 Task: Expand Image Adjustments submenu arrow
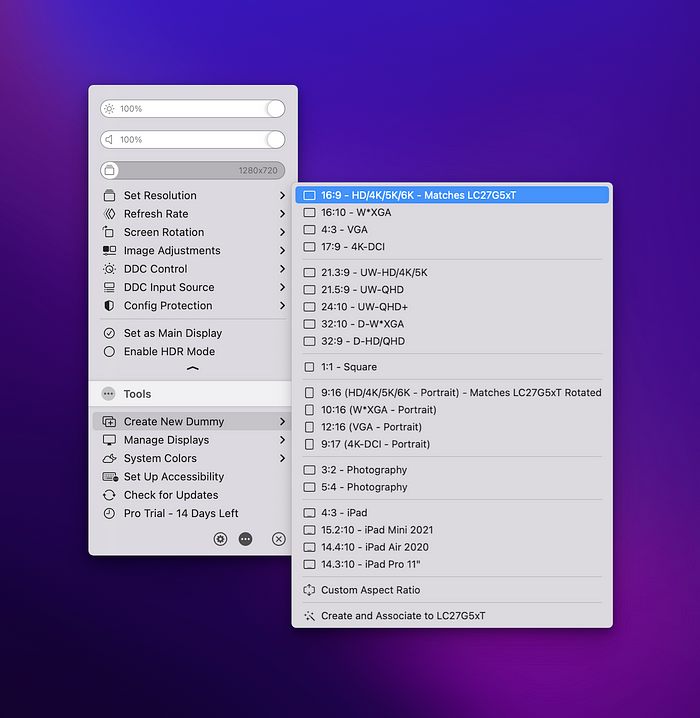282,250
